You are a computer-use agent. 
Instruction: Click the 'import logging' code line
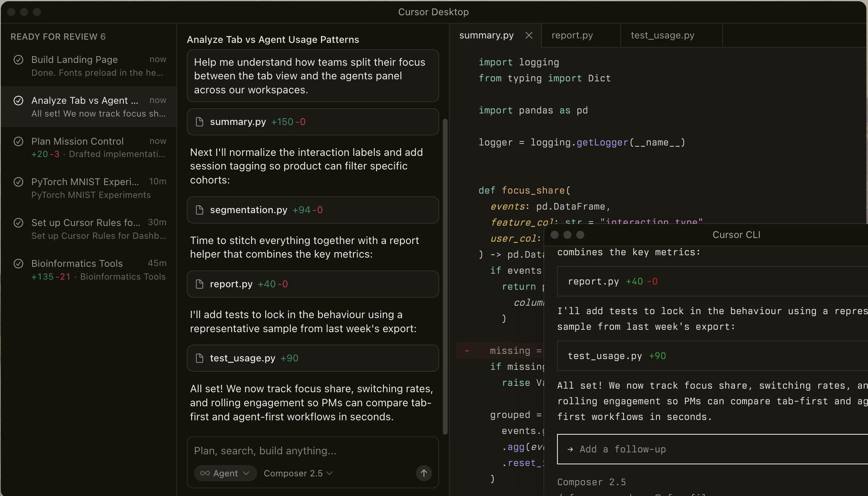tap(519, 62)
